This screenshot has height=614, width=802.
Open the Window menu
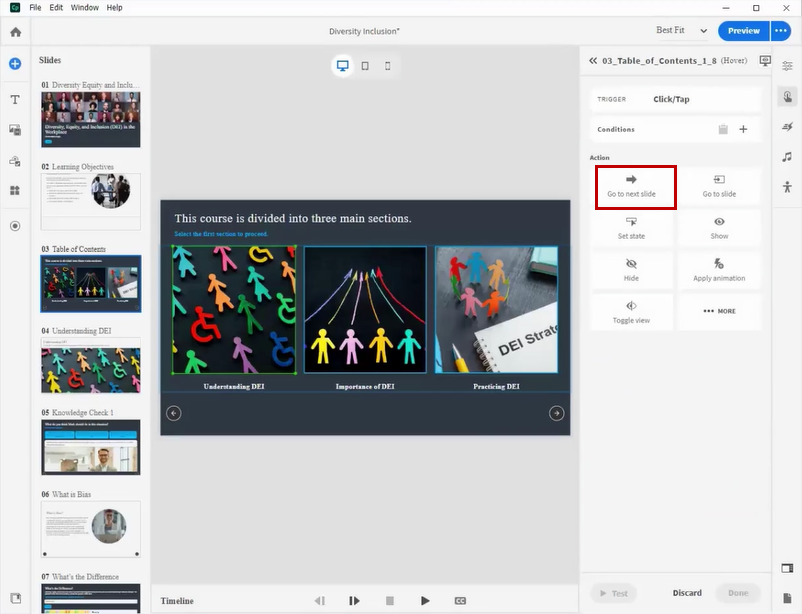tap(85, 8)
